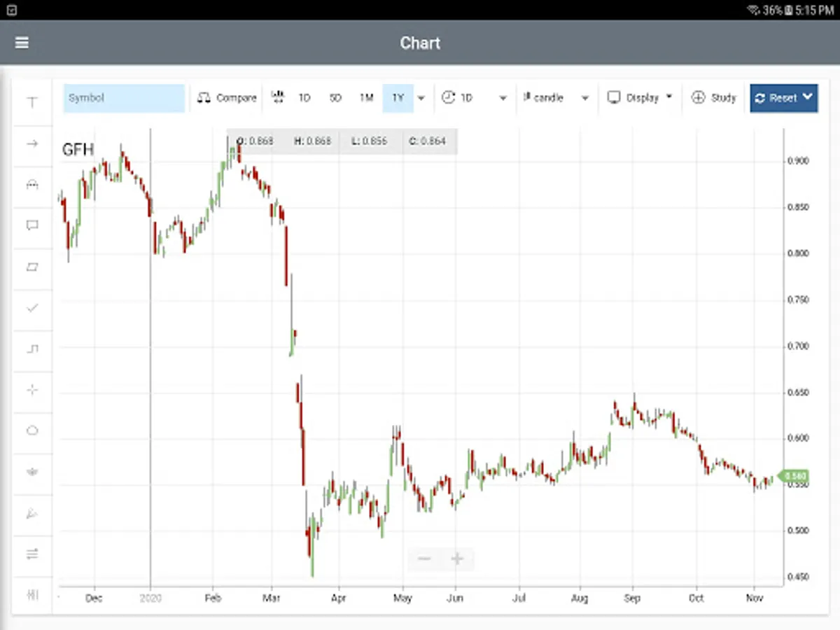Open the Compare symbols panel
This screenshot has height=630, width=840.
pyautogui.click(x=226, y=98)
